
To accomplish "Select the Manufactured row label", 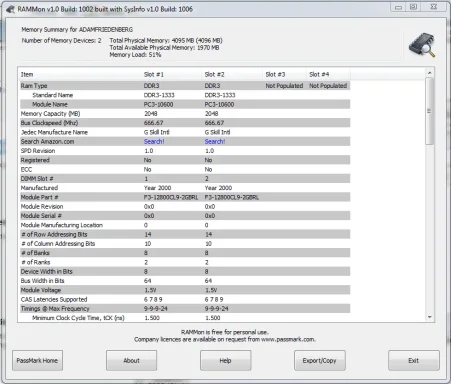I will [39, 188].
